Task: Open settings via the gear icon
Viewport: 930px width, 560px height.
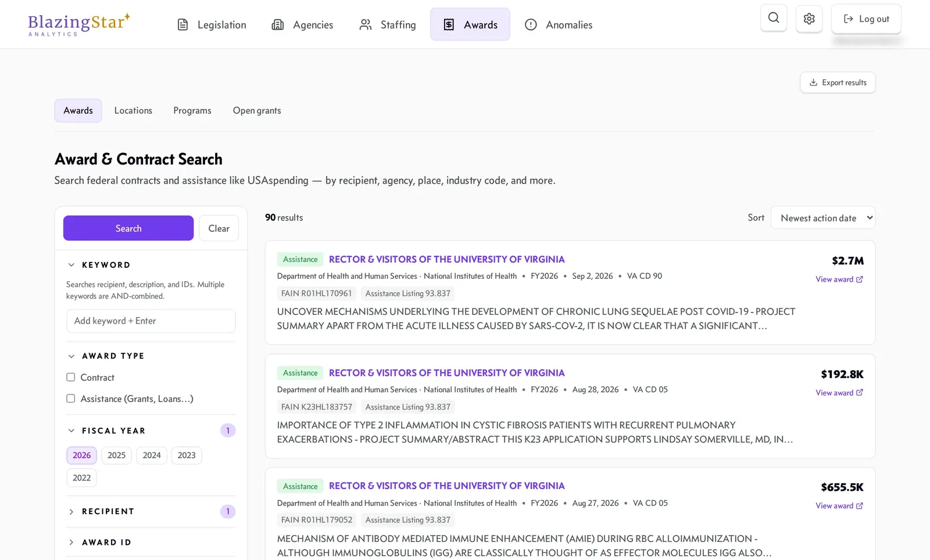Action: 809,19
